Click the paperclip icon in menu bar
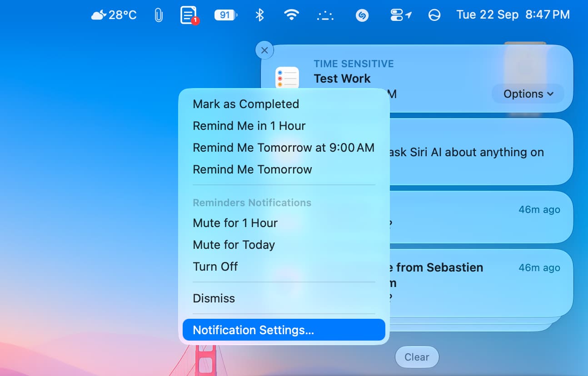This screenshot has height=376, width=588. (158, 15)
